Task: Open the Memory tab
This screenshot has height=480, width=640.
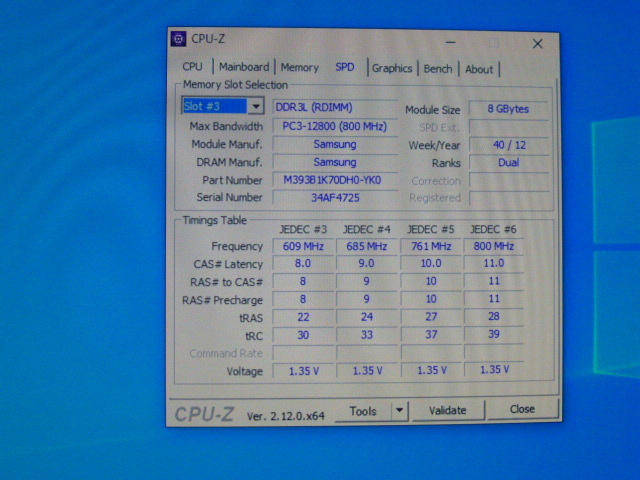Action: 300,67
